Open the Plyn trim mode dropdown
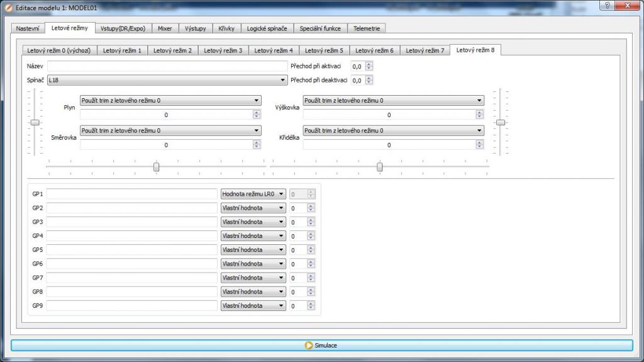 pos(170,100)
